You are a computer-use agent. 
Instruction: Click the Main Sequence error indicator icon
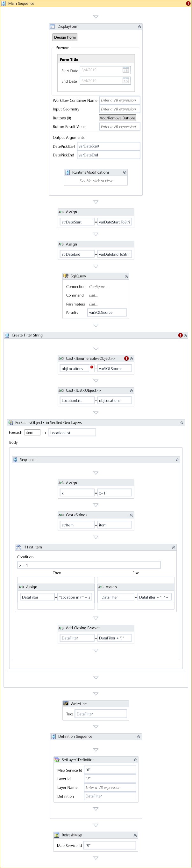click(x=188, y=4)
